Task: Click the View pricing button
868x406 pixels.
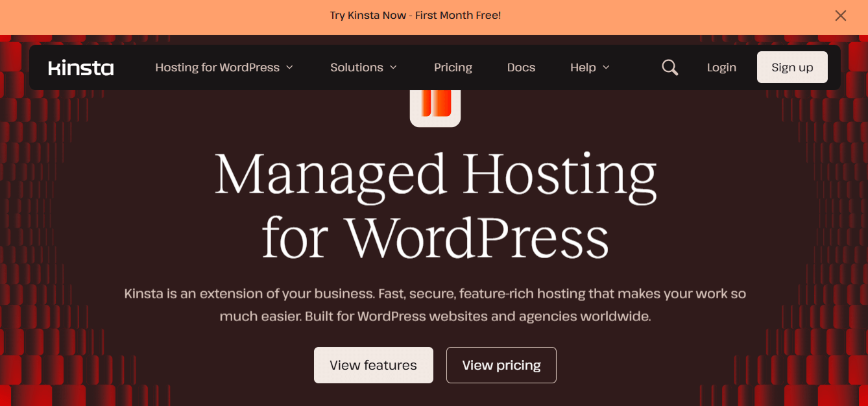Action: [501, 365]
